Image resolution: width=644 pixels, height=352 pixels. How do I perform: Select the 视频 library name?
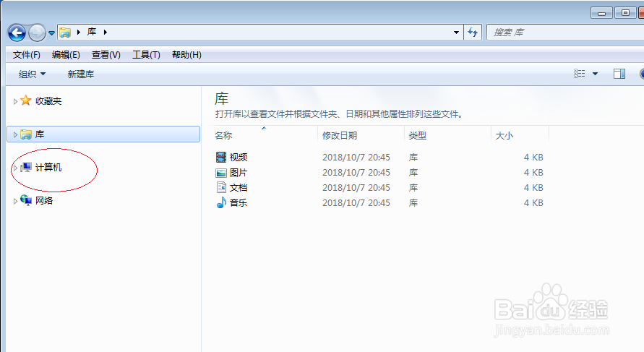(x=239, y=158)
